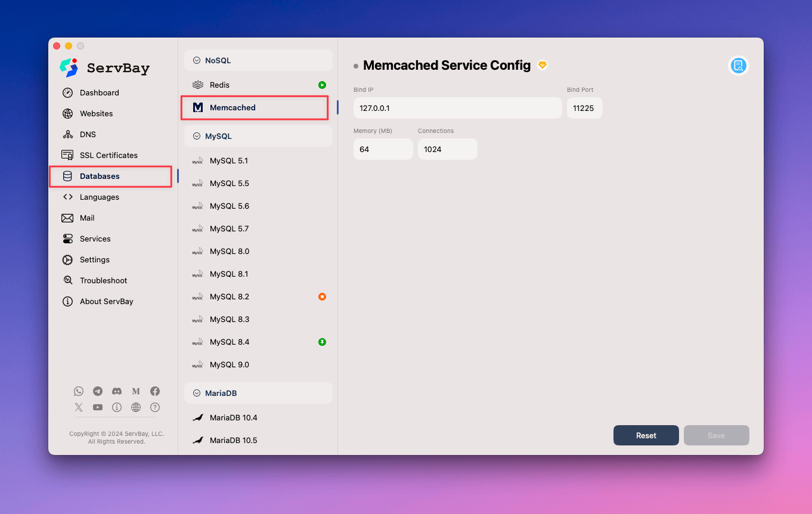This screenshot has height=514, width=812.
Task: Toggle the Redis service status indicator
Action: click(322, 85)
